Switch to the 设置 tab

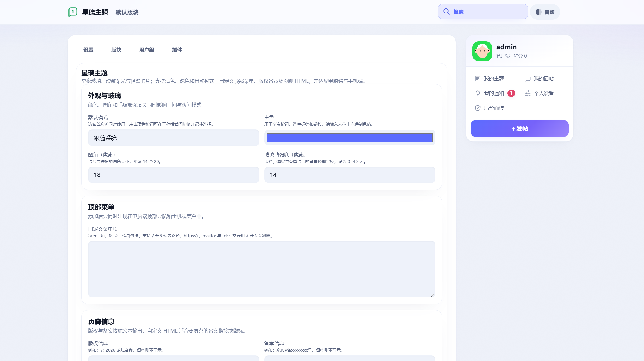[88, 50]
